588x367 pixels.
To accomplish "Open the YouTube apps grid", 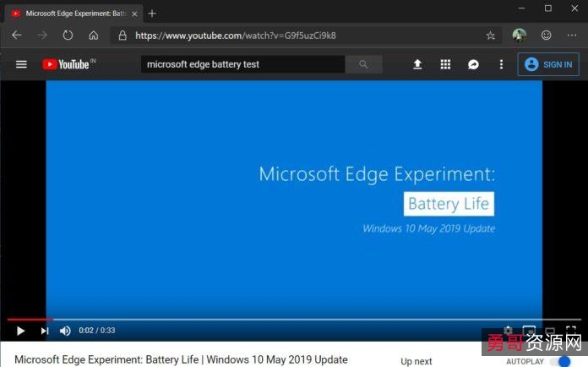I will click(445, 64).
